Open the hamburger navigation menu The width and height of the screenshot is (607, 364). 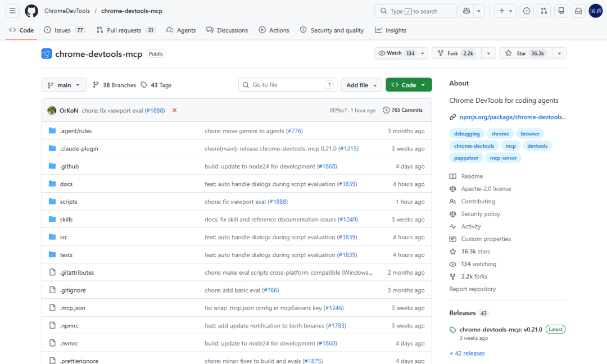coord(12,11)
